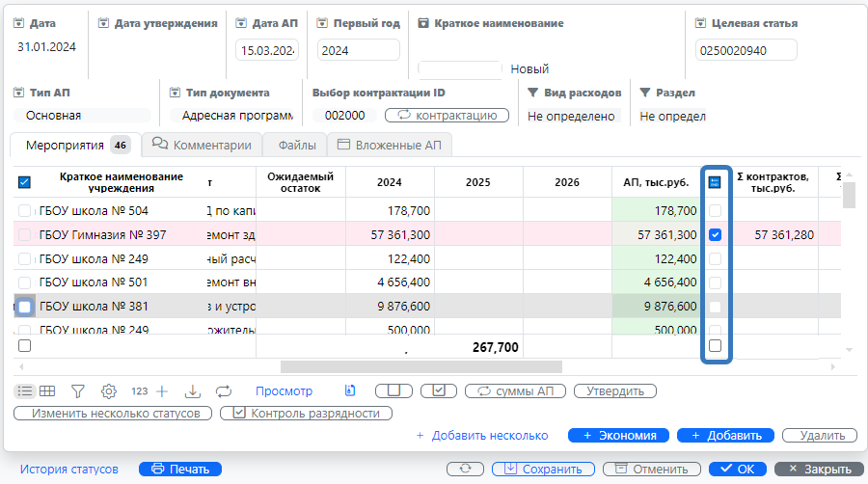
Task: Open the Вложенные АП tab
Action: click(x=390, y=146)
